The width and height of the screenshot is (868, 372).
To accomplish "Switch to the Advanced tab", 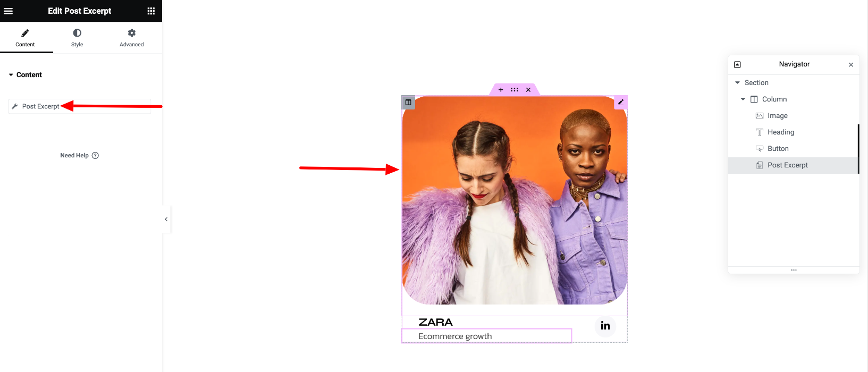I will click(x=132, y=38).
